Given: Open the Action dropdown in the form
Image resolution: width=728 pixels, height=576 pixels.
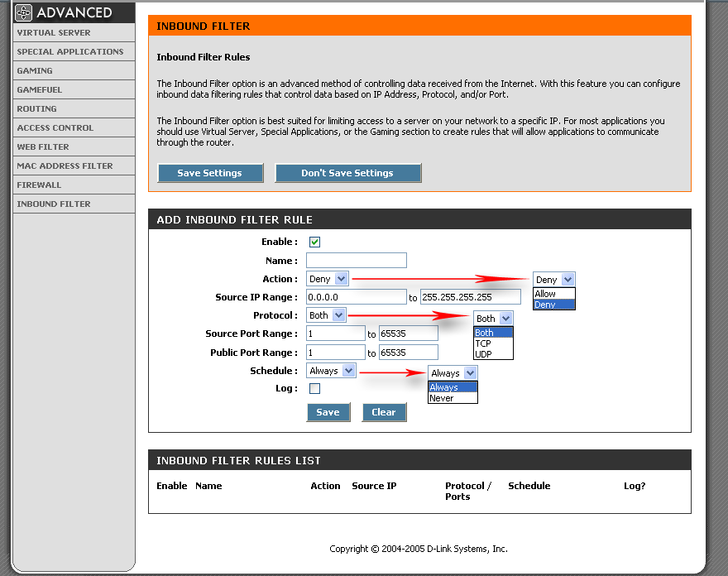Looking at the screenshot, I should tap(328, 279).
